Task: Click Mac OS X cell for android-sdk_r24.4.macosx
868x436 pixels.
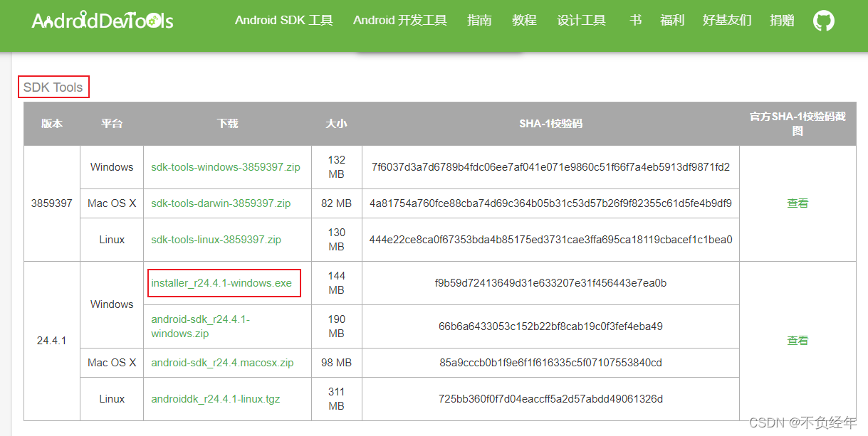Action: click(112, 363)
